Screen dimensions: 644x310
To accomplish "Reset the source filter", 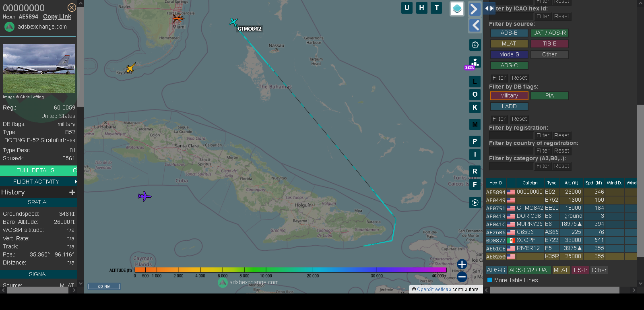I will tap(519, 78).
